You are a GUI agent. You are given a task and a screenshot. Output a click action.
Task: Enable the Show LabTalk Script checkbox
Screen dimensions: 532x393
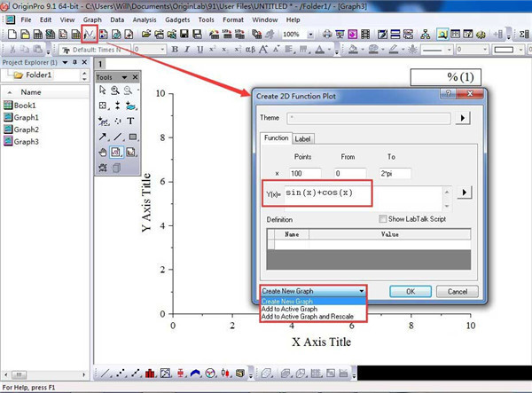383,219
